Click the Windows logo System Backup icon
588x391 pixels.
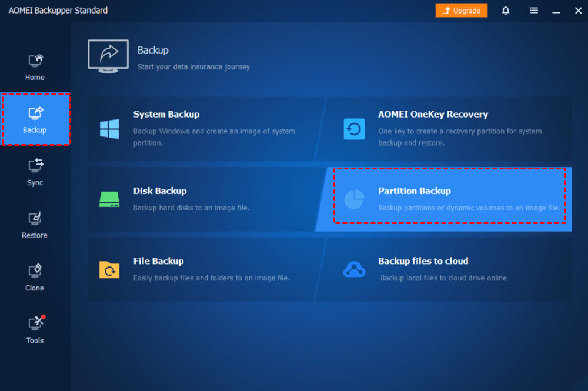(x=109, y=129)
